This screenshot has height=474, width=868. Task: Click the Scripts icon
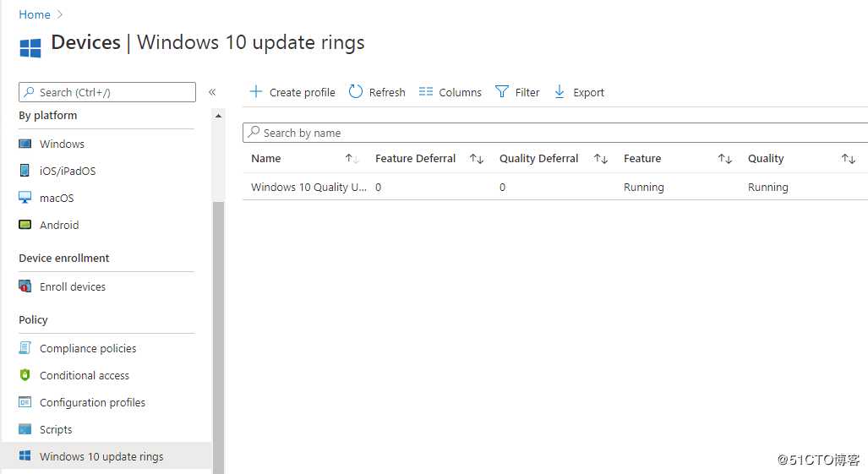[x=25, y=429]
